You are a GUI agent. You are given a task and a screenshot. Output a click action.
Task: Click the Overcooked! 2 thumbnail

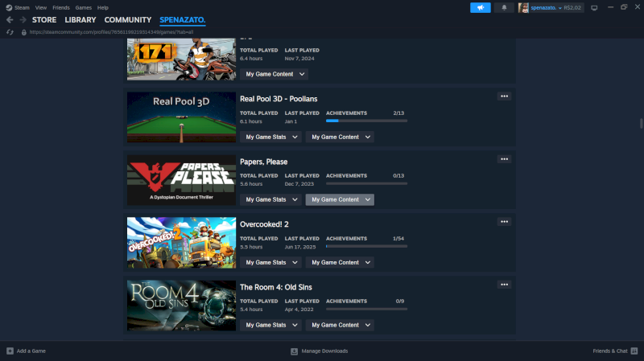click(x=182, y=243)
